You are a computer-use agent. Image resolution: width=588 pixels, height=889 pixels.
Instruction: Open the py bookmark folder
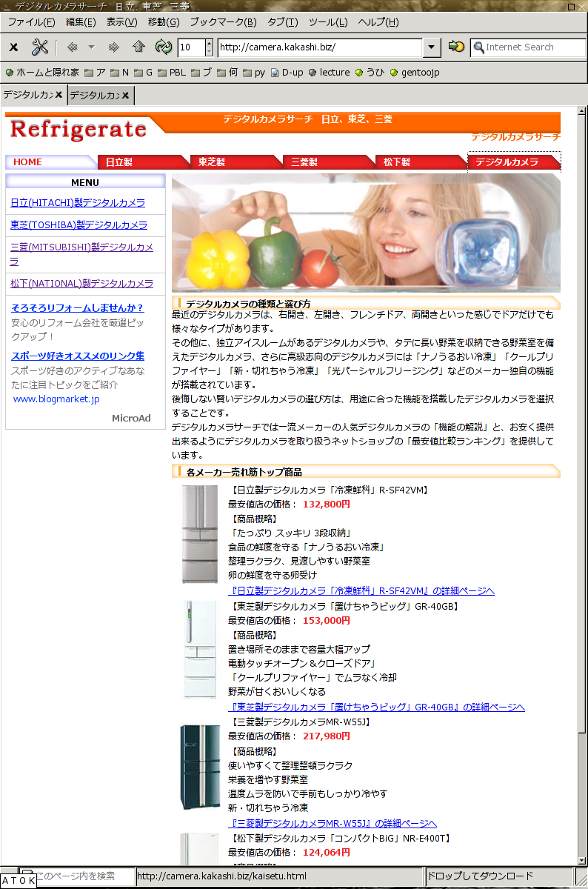tap(254, 73)
